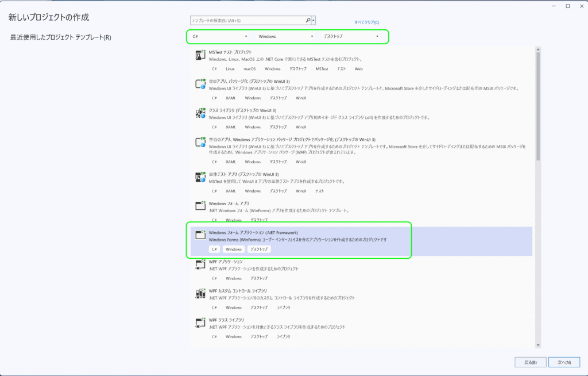Select the MSTest テスト プロジェクト title

point(230,52)
